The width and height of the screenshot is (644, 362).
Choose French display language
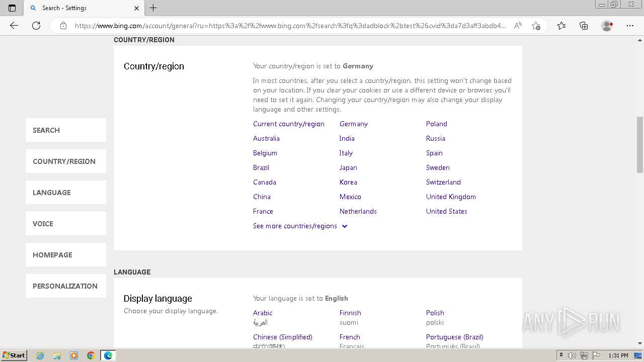pos(350,337)
